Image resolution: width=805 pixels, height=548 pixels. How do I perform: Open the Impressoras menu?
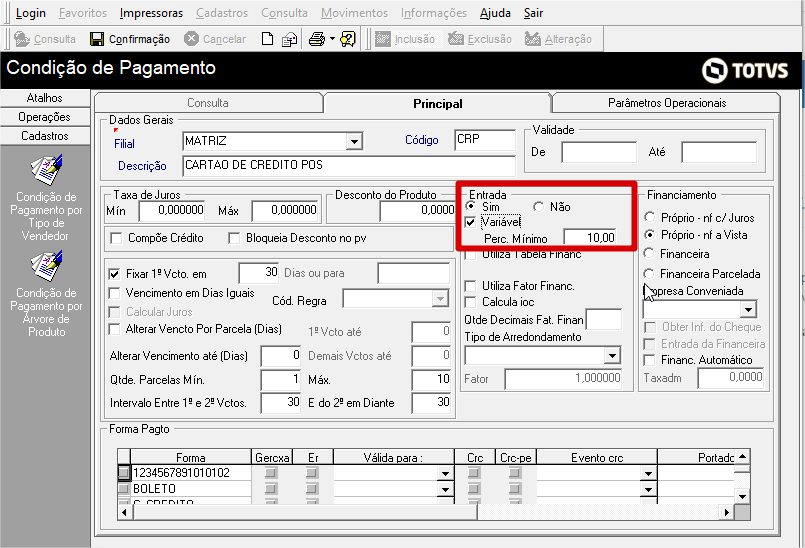[x=151, y=13]
